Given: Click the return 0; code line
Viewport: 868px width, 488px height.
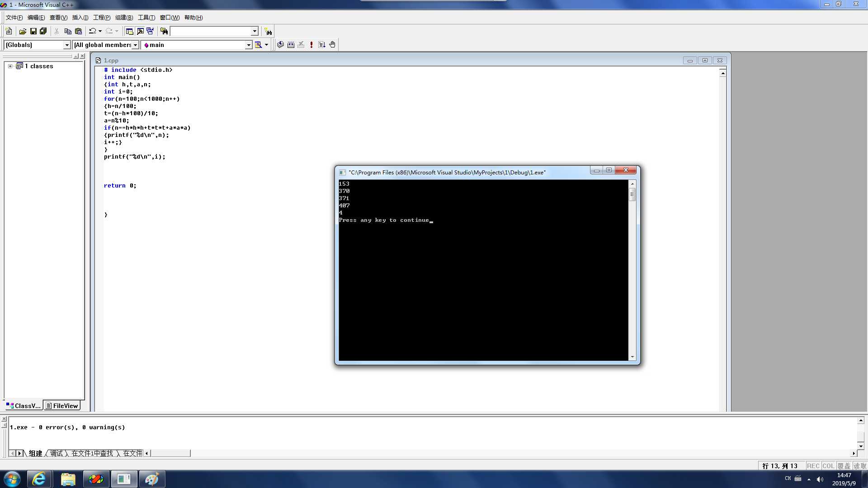Looking at the screenshot, I should pyautogui.click(x=120, y=186).
